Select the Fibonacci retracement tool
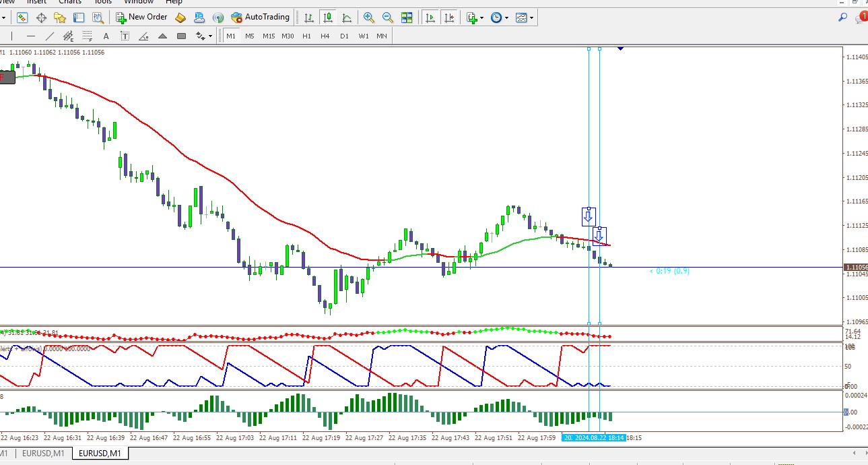 pos(88,36)
